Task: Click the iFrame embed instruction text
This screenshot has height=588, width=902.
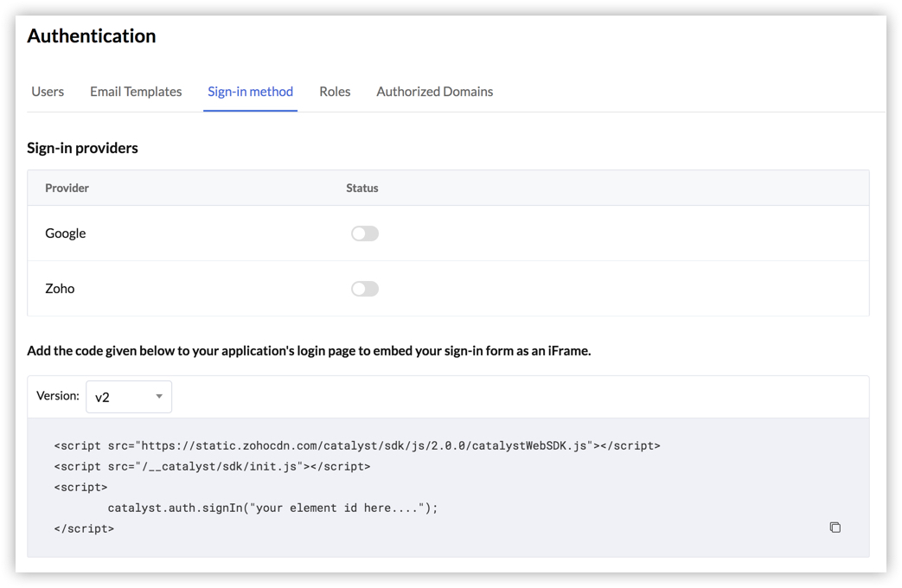Action: click(309, 350)
